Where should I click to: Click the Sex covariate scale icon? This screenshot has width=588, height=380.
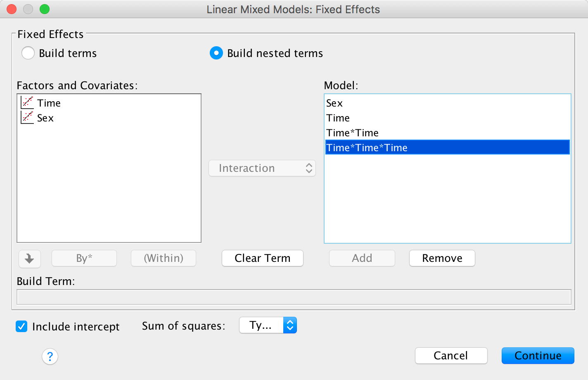(x=27, y=117)
